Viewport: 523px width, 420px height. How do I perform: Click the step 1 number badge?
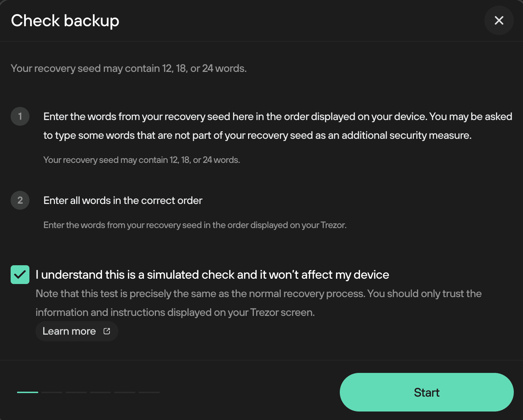point(20,116)
